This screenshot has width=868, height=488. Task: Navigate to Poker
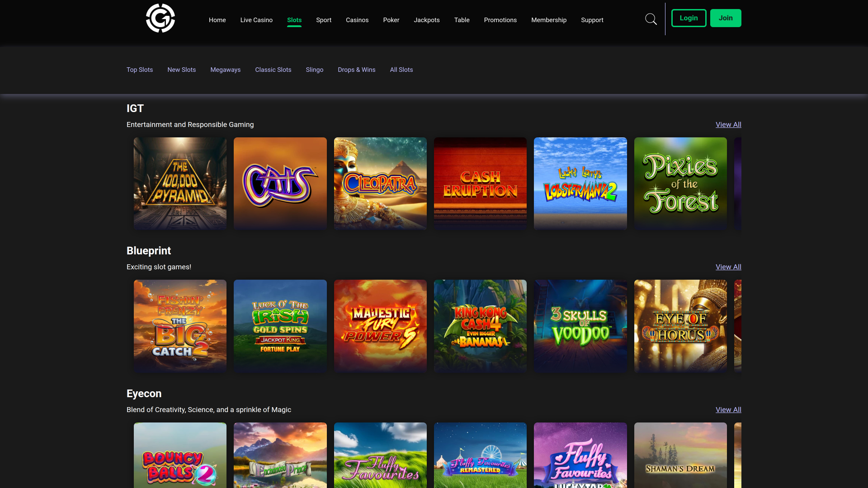[x=391, y=20]
